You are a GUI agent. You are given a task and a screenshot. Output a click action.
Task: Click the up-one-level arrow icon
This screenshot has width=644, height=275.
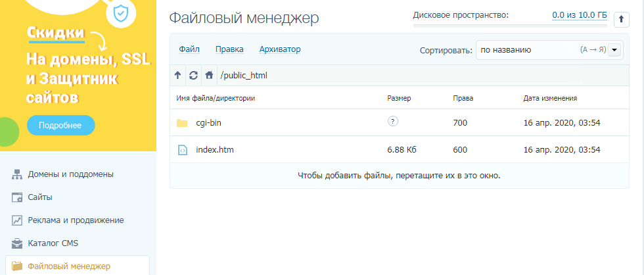(x=177, y=75)
